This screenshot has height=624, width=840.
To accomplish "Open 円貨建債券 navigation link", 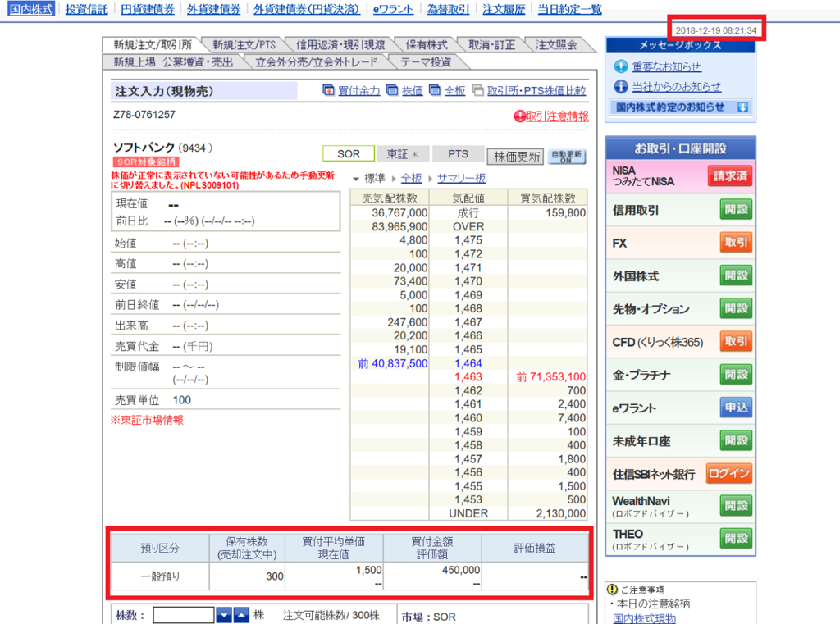I will [148, 9].
